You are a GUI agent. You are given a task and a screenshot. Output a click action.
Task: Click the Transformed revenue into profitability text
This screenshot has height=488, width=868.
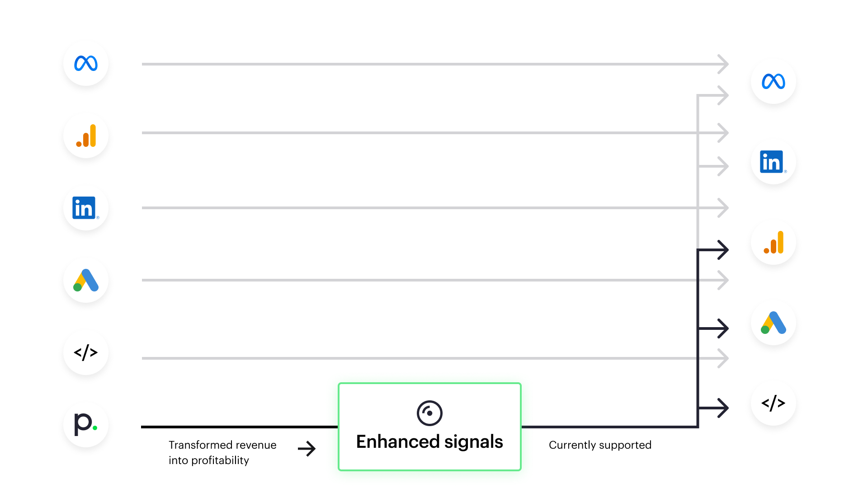222,452
